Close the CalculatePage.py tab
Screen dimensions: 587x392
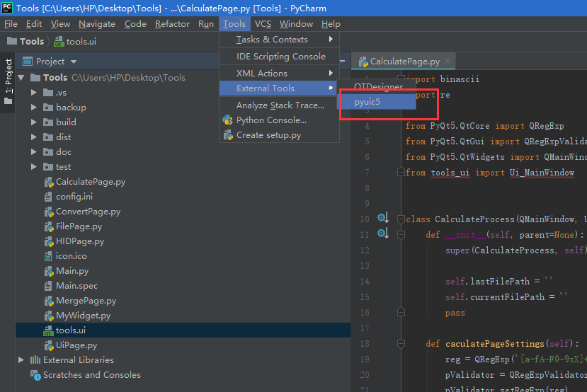point(448,61)
